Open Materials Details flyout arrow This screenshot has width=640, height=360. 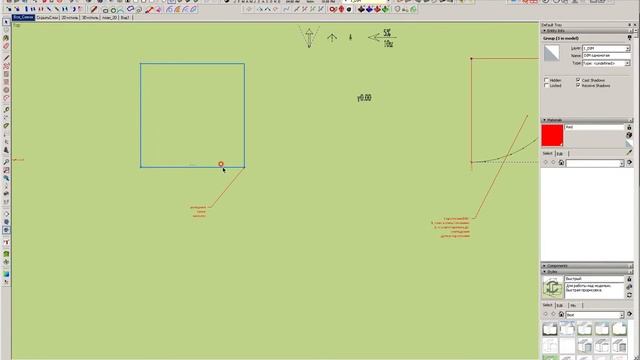[x=629, y=163]
